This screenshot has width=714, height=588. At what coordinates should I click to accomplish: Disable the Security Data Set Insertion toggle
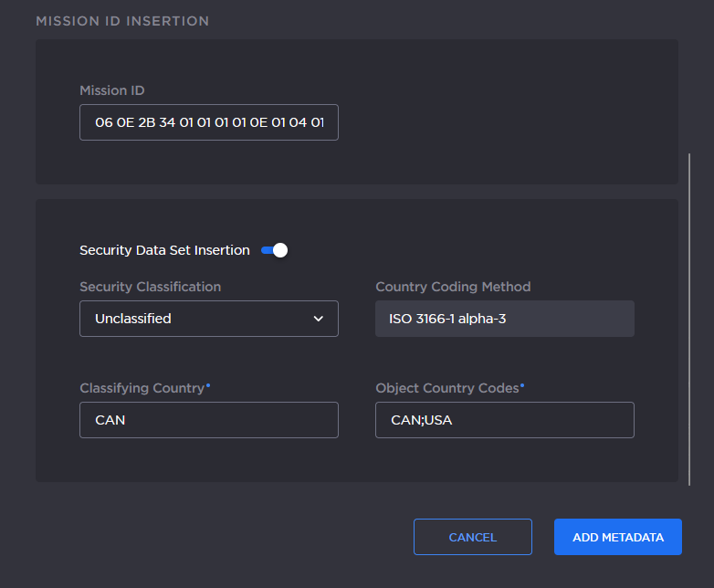tap(275, 250)
